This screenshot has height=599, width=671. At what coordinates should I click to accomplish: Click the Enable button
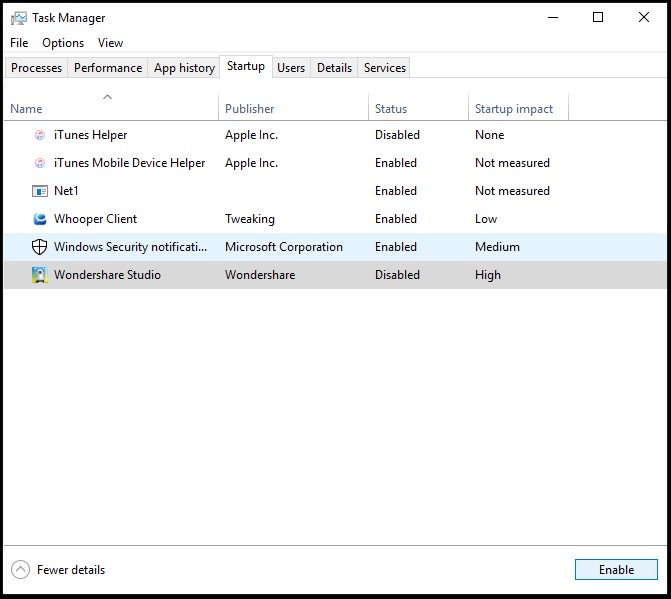click(x=616, y=569)
